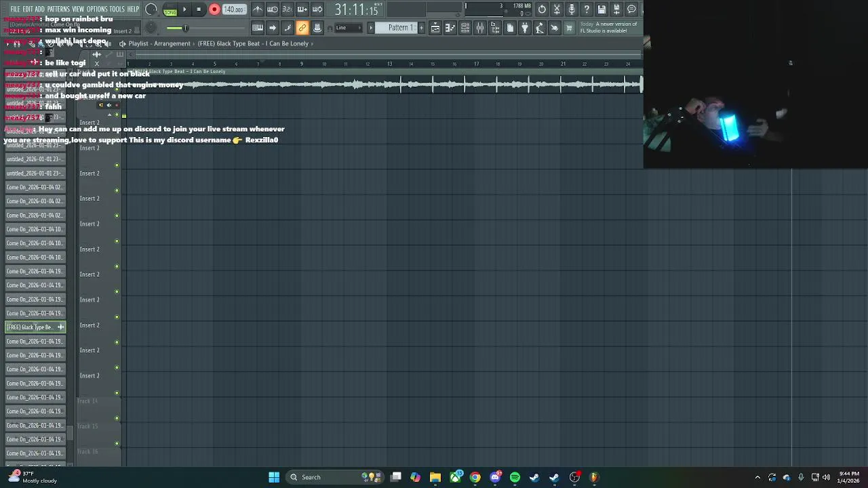The height and width of the screenshot is (488, 868).
Task: Toggle wait for input to start playing
Action: [273, 9]
